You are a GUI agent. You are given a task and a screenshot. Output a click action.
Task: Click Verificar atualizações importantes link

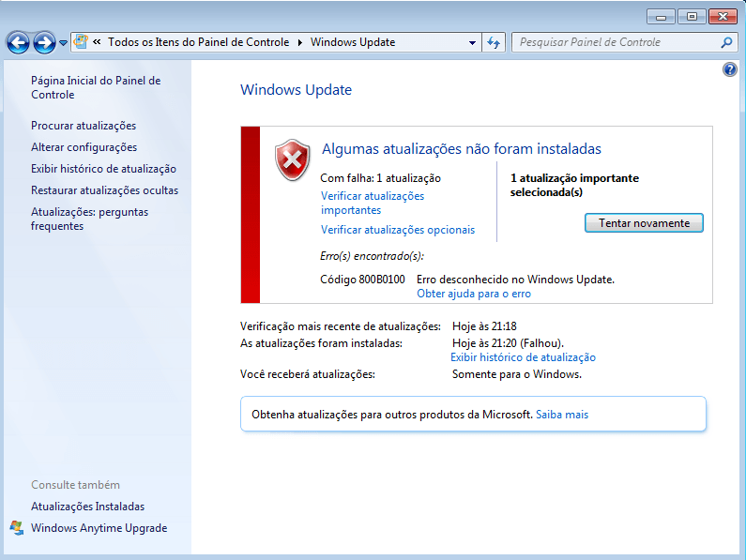(372, 203)
